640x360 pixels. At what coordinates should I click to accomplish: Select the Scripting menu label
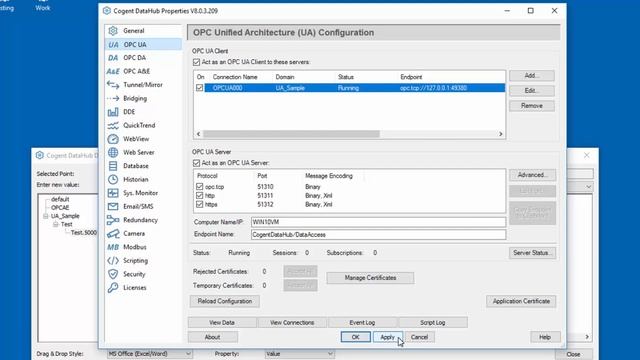136,260
